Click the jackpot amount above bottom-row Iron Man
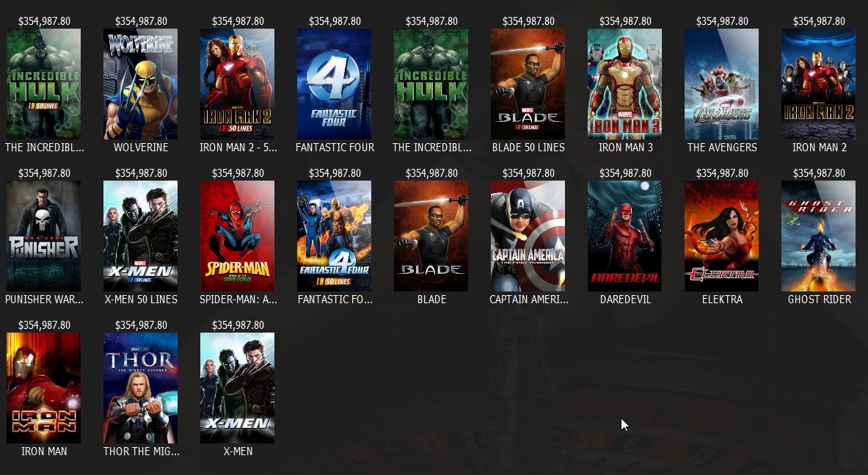This screenshot has height=475, width=868. 44,325
